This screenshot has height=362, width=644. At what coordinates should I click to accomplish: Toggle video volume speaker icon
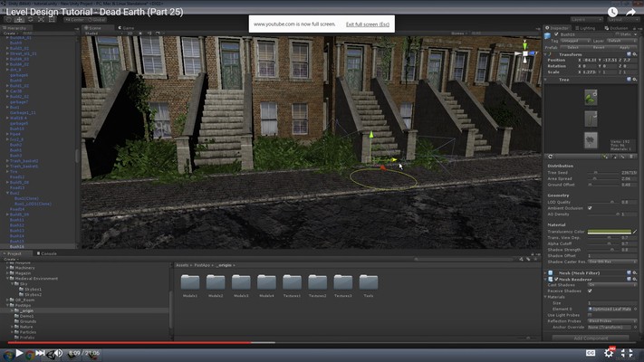click(x=59, y=353)
